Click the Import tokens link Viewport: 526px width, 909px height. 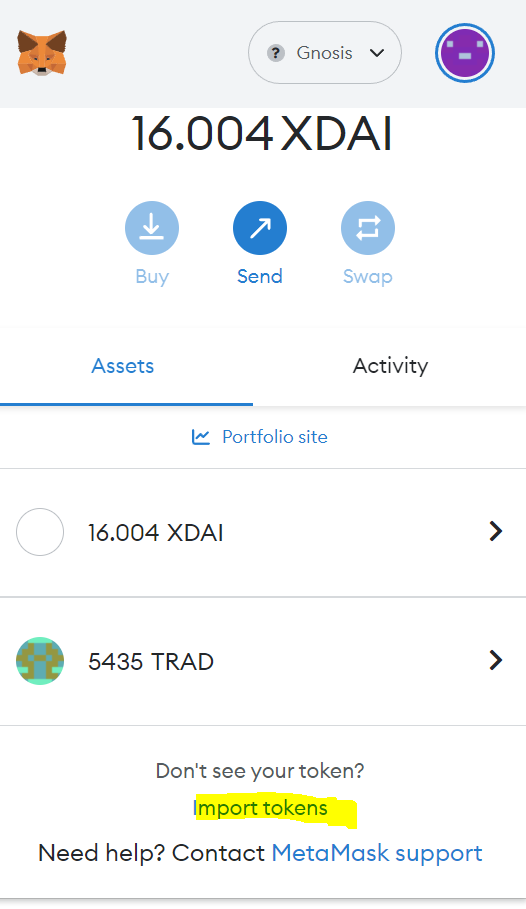click(260, 808)
